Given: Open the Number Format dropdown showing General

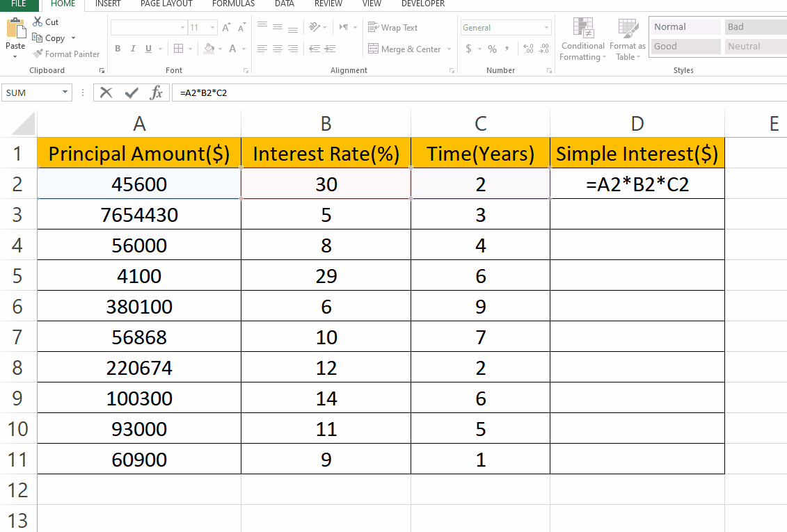Looking at the screenshot, I should pos(506,27).
